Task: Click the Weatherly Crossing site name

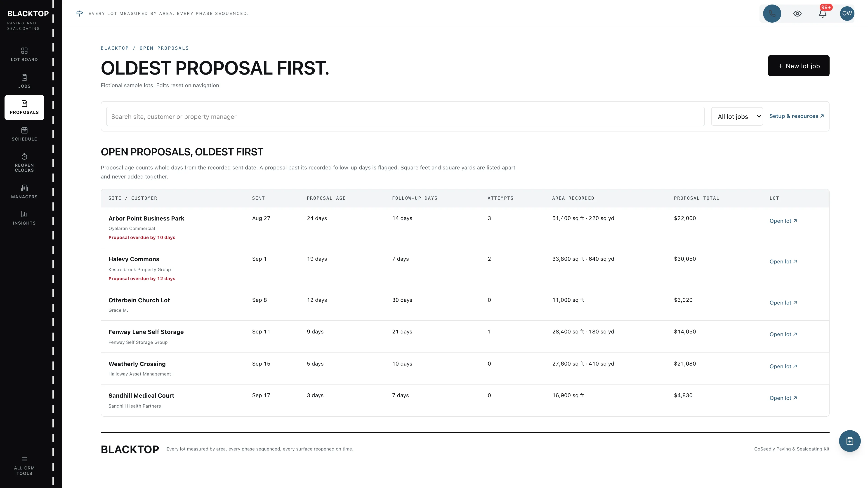Action: (x=137, y=364)
